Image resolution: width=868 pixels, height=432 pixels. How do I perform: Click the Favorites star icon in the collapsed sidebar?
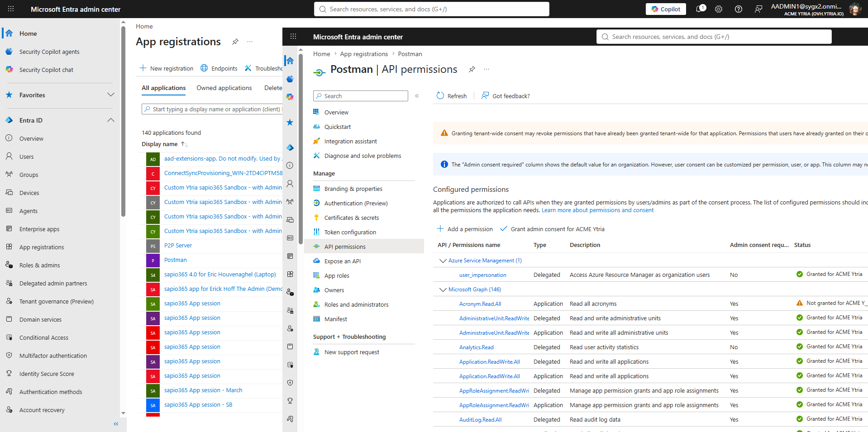pyautogui.click(x=290, y=122)
